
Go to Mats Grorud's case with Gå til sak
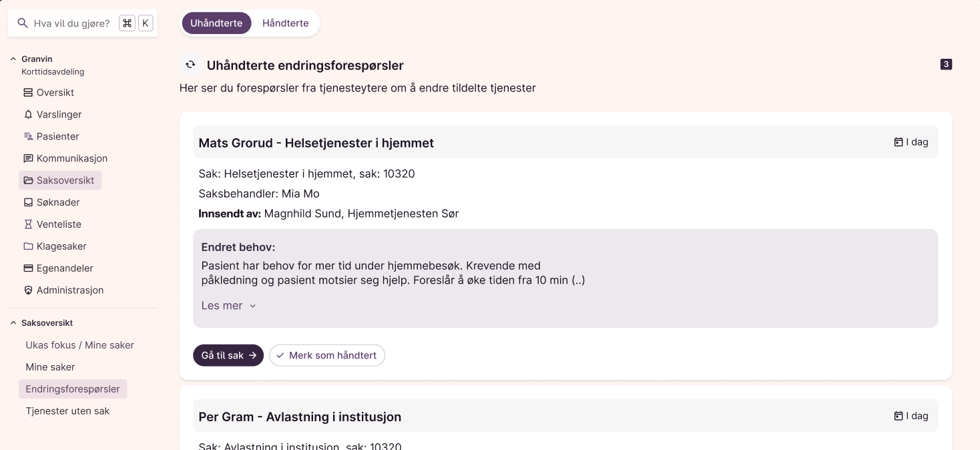(228, 355)
